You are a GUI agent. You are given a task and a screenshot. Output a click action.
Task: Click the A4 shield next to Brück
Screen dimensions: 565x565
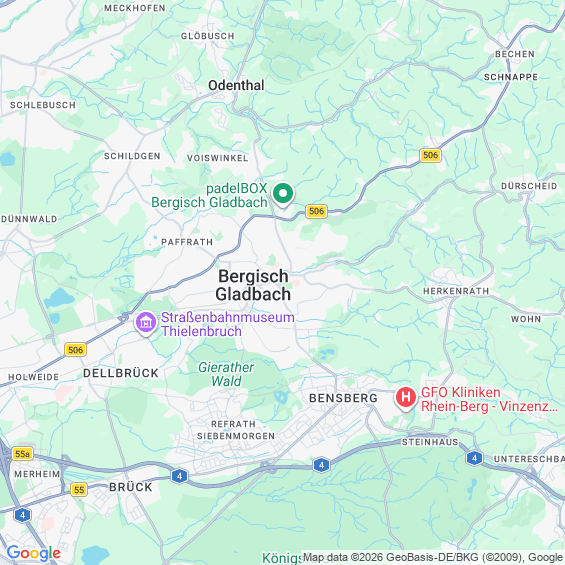[x=179, y=476]
